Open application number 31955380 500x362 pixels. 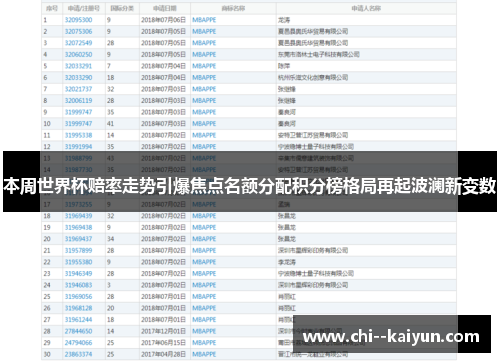point(78,262)
